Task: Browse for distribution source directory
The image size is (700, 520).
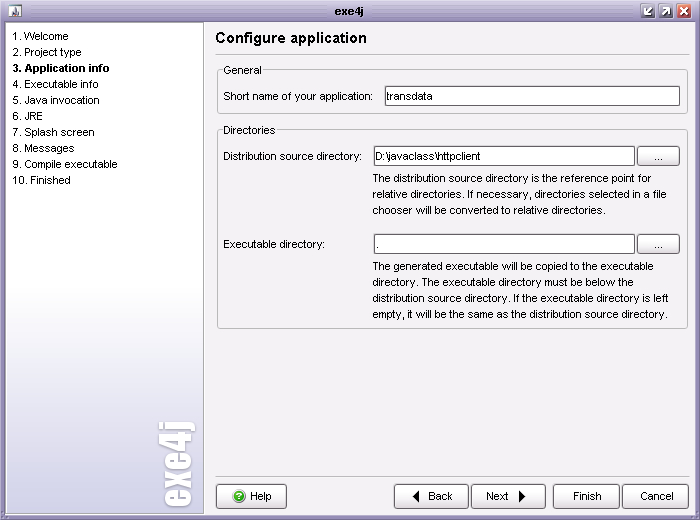Action: 658,156
